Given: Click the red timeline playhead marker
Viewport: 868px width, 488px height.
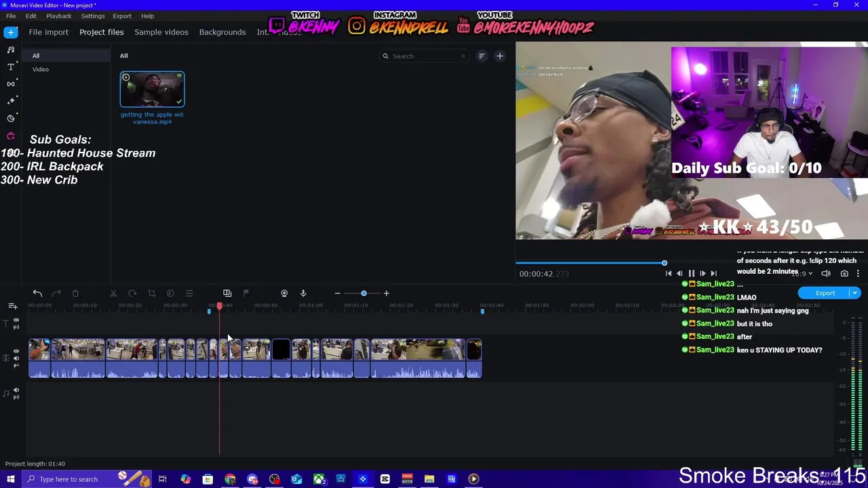Looking at the screenshot, I should 219,306.
